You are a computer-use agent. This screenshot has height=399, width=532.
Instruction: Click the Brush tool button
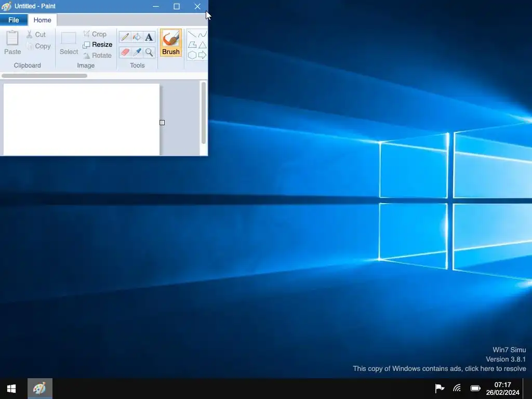170,43
